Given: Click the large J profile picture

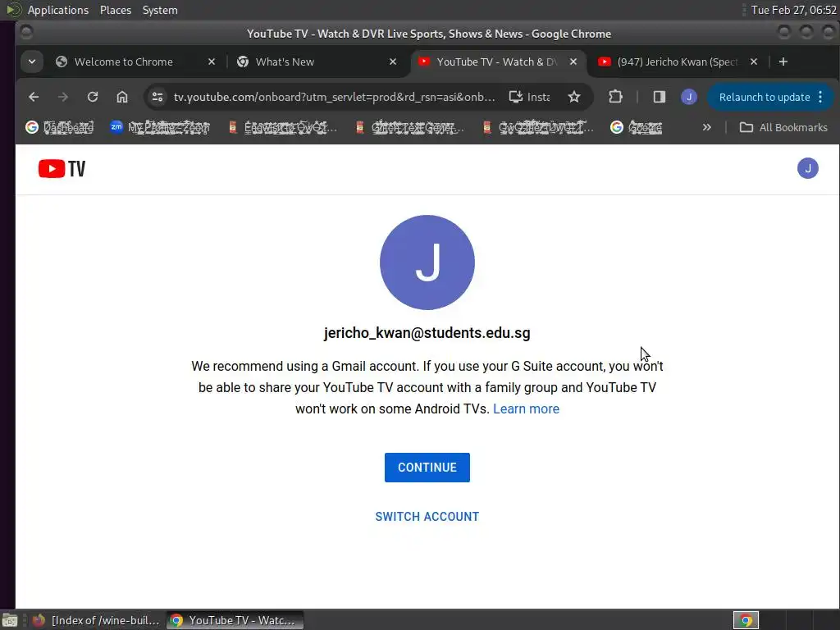Looking at the screenshot, I should pos(427,262).
